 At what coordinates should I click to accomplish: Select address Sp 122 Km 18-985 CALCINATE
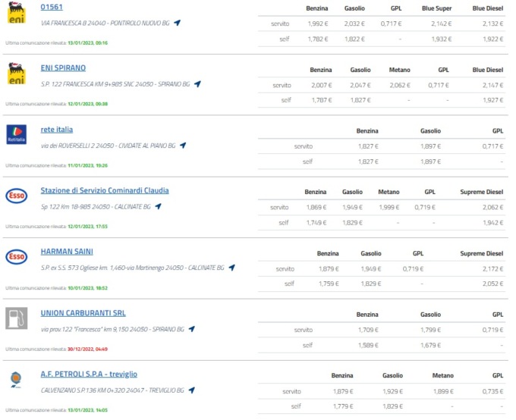[x=96, y=206]
